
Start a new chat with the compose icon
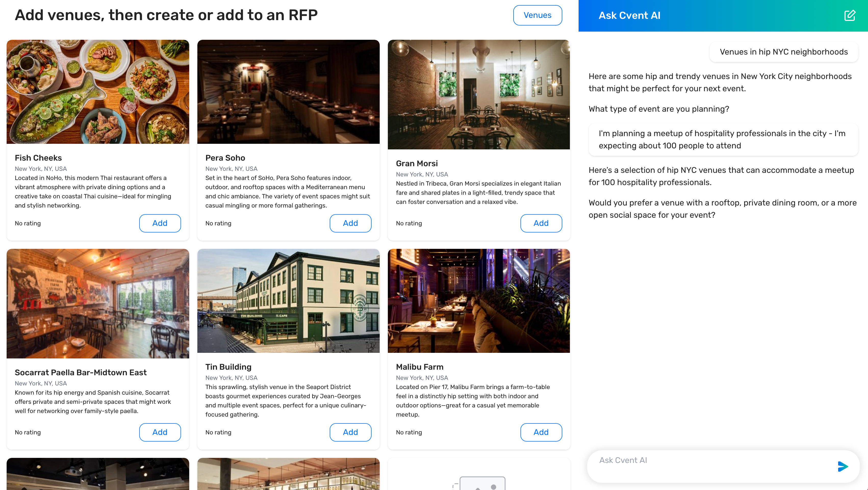pyautogui.click(x=849, y=16)
